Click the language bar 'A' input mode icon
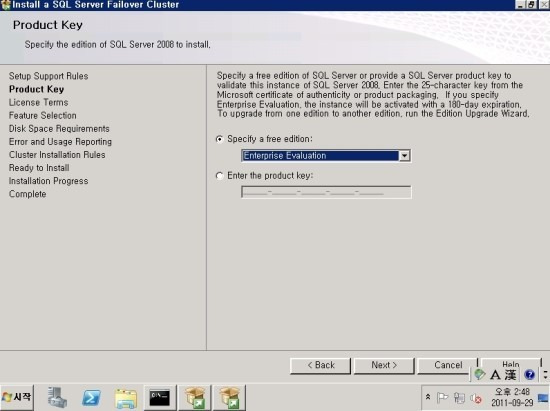The height and width of the screenshot is (411, 550). pyautogui.click(x=495, y=375)
